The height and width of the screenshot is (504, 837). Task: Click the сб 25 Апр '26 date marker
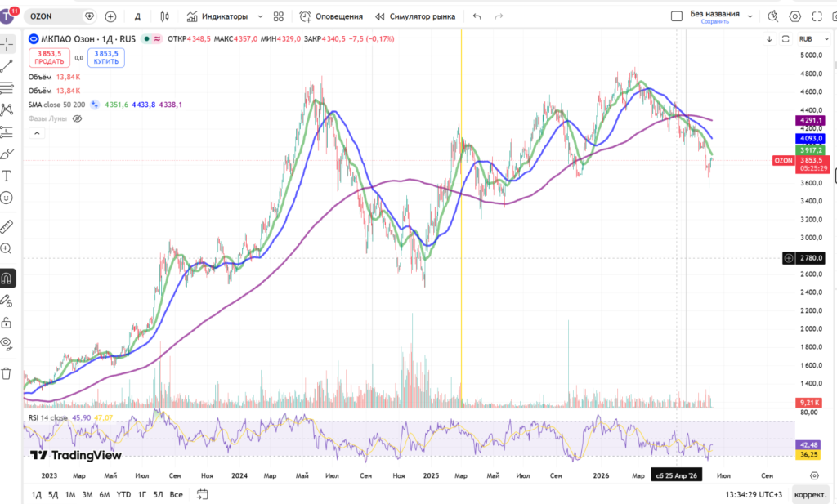pos(676,475)
